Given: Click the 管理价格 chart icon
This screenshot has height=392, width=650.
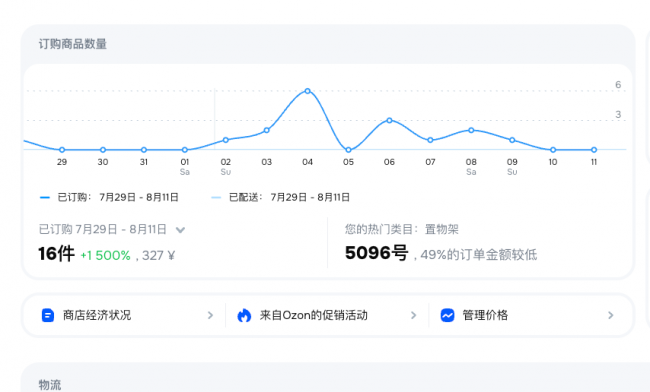Looking at the screenshot, I should [x=447, y=315].
